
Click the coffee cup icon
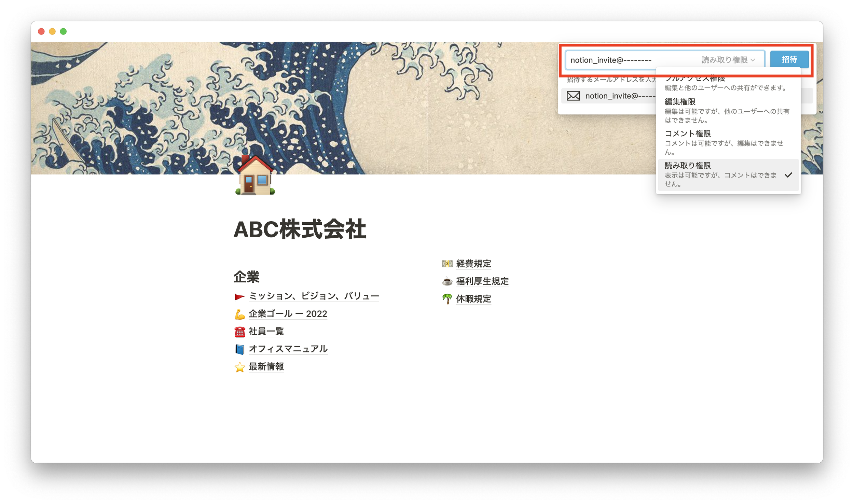click(447, 281)
